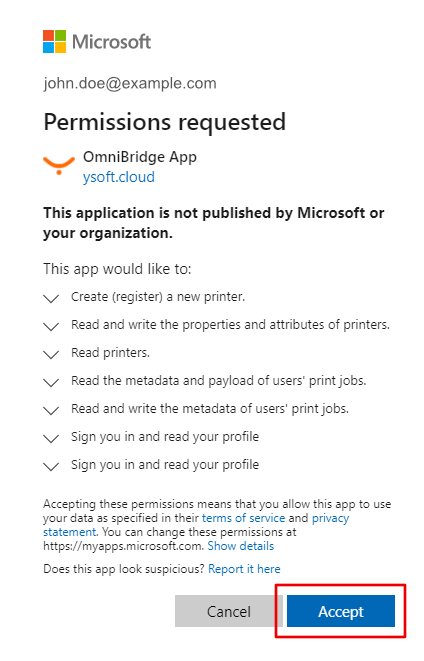Expand "Read and write the metadata" permission
This screenshot has height=661, width=424.
pos(51,410)
